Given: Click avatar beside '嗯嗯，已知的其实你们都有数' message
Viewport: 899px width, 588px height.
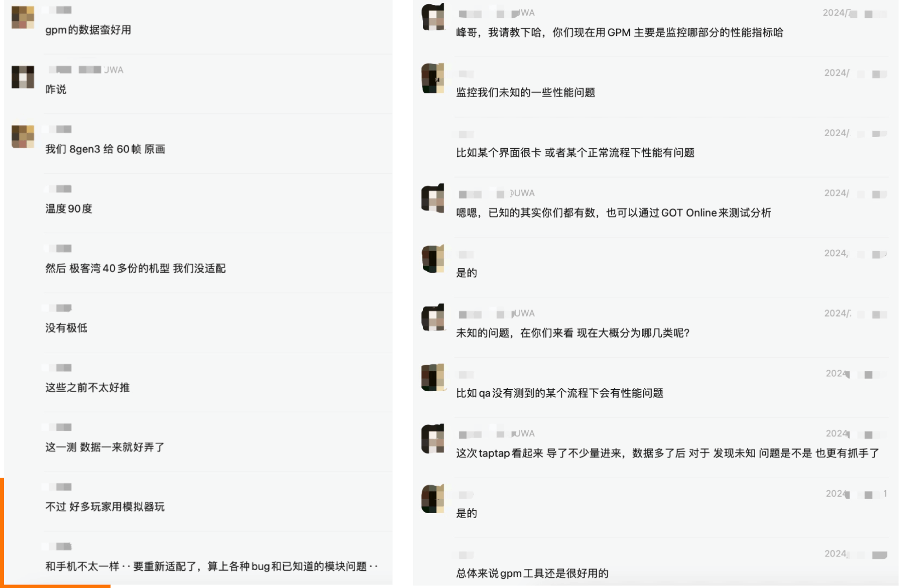Looking at the screenshot, I should [x=432, y=198].
